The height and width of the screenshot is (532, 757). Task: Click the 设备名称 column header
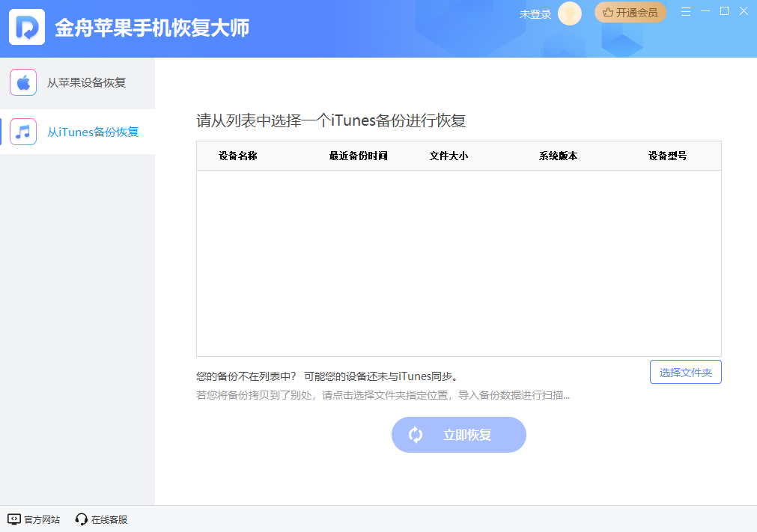tap(237, 156)
